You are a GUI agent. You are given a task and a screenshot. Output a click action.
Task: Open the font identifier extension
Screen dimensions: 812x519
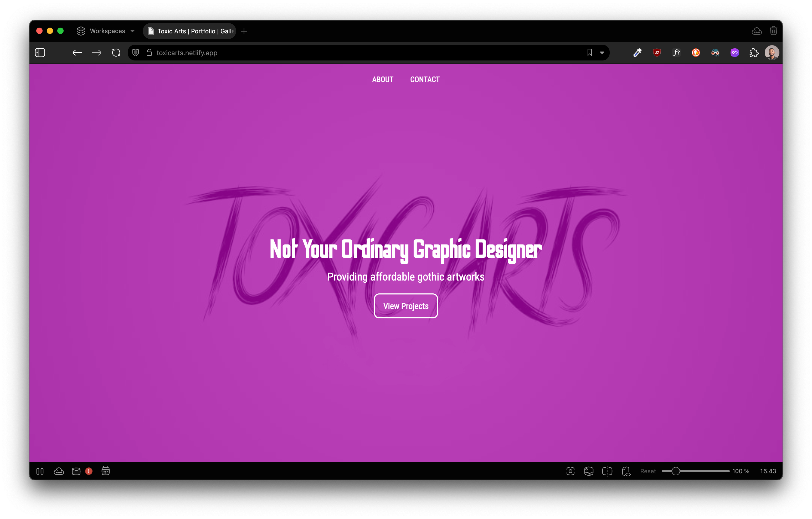pyautogui.click(x=676, y=53)
